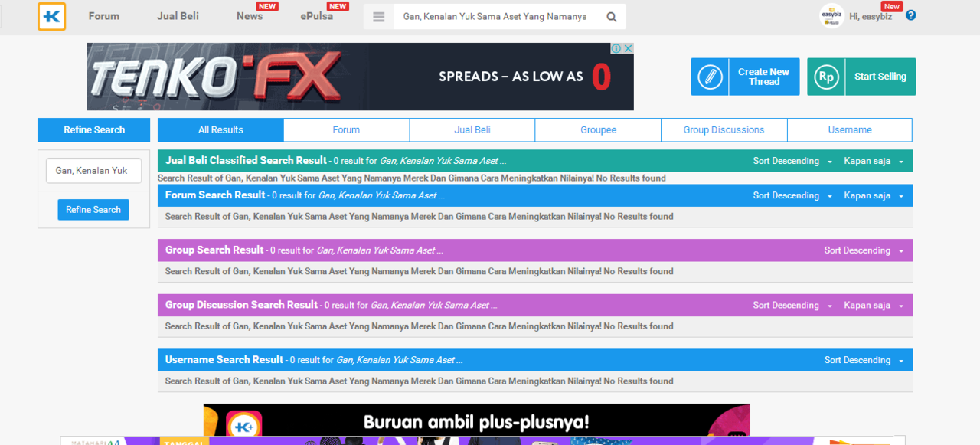
Task: Switch to the Username results tab
Action: (850, 130)
